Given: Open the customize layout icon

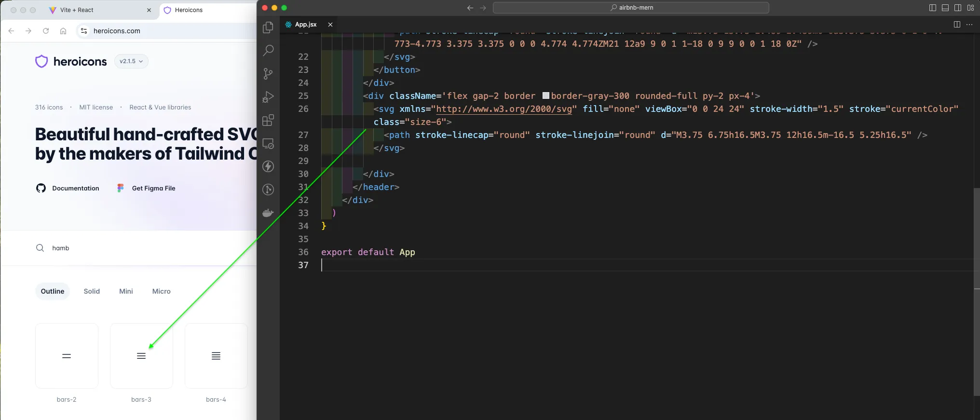Looking at the screenshot, I should pos(970,8).
